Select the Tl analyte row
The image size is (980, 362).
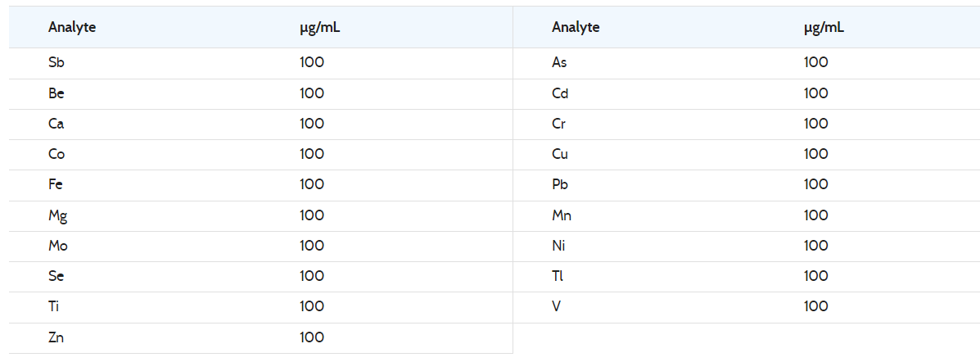click(558, 276)
